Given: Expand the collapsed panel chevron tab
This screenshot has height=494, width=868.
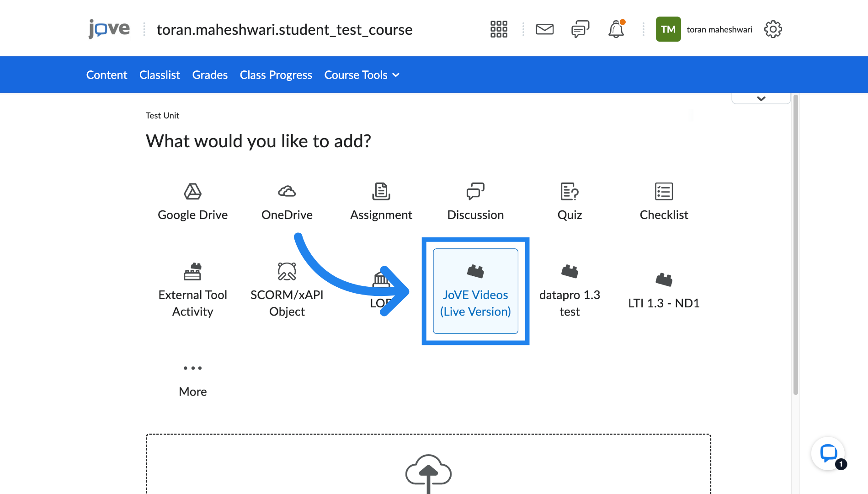Looking at the screenshot, I should coord(761,98).
